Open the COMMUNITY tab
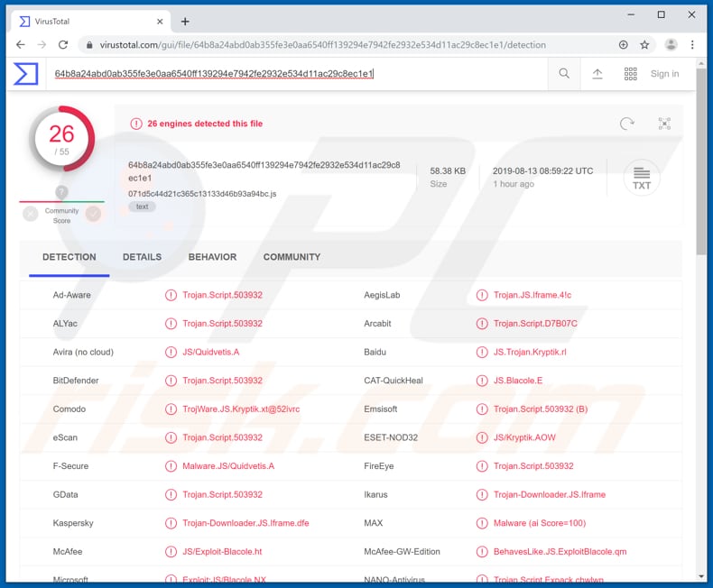 pyautogui.click(x=292, y=257)
